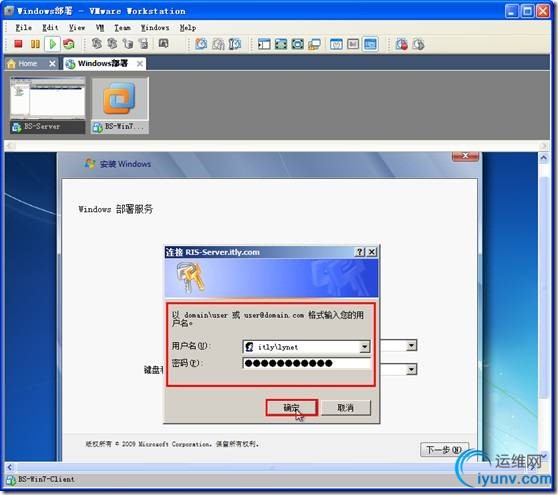Screen dimensions: 558x495
Task: Power on the VM with the green play icon
Action: (52, 44)
